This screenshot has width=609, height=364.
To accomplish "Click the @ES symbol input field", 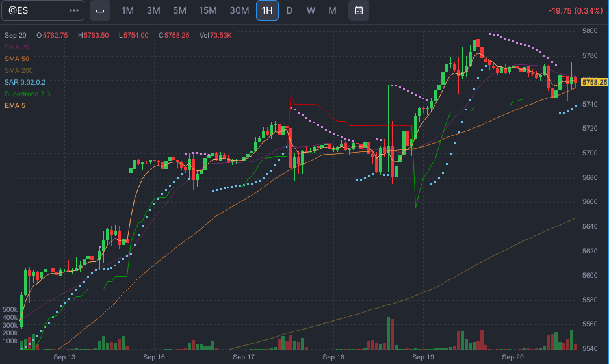I will [36, 11].
